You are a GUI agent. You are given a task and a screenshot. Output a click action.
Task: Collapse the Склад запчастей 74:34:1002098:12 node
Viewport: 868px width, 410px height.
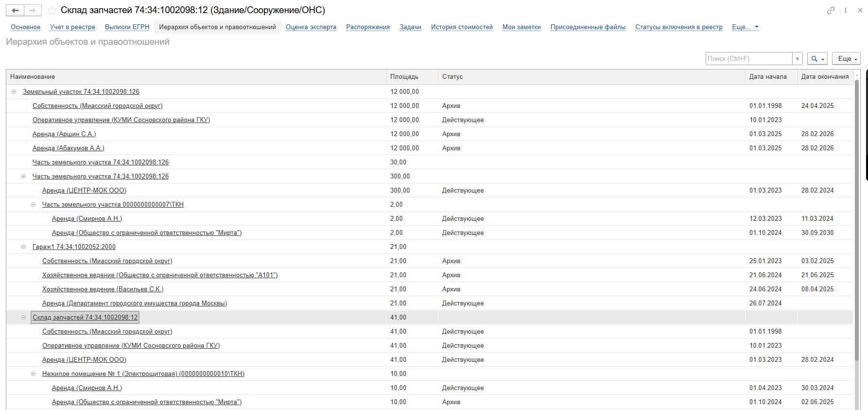tap(23, 317)
